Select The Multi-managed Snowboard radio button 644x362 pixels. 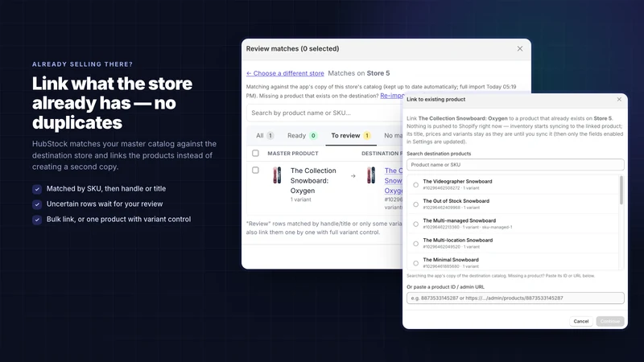(415, 224)
